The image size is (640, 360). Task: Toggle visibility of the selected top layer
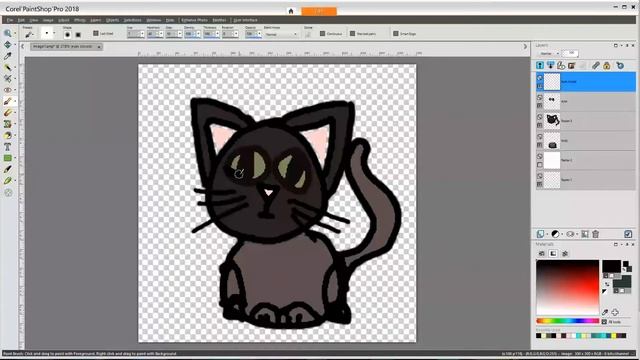[x=540, y=78]
